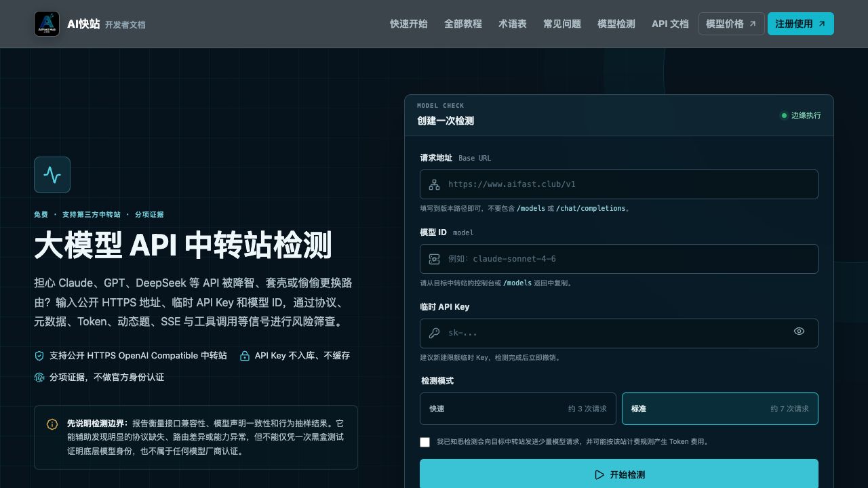Click the arrow icon on 模型价格
Image resolution: width=868 pixels, height=488 pixels.
point(752,24)
